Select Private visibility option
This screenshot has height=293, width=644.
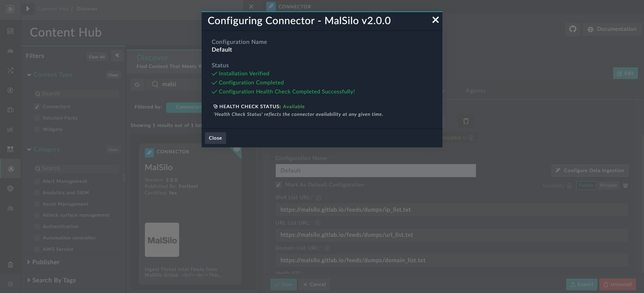[608, 186]
